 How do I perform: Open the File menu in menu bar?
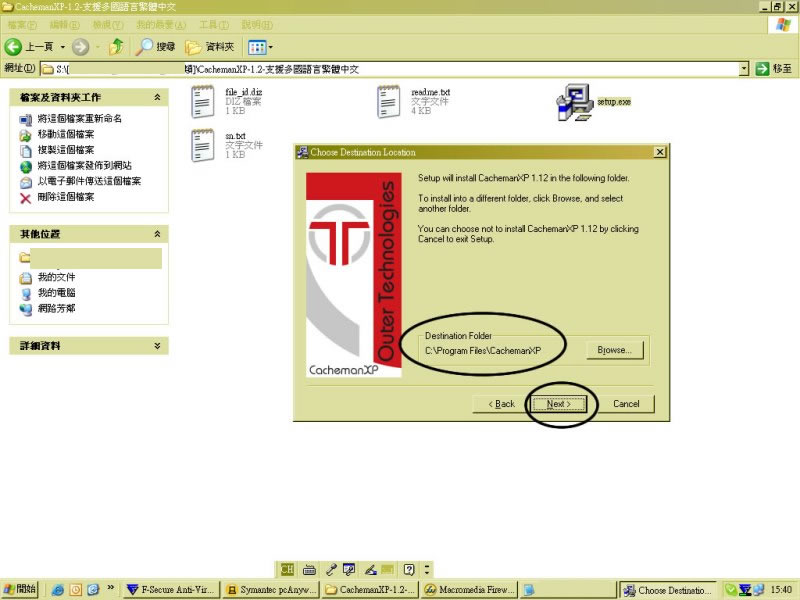coord(23,24)
